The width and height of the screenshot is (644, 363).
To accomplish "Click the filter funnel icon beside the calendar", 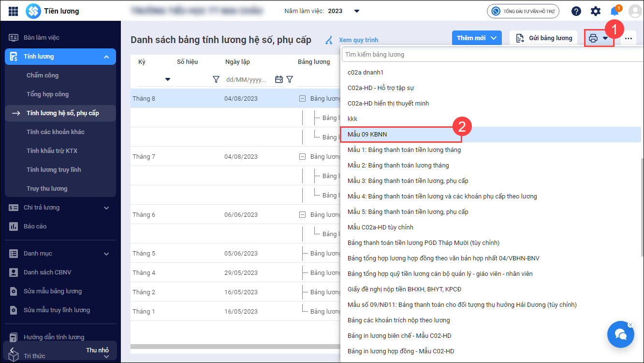I will coord(290,79).
